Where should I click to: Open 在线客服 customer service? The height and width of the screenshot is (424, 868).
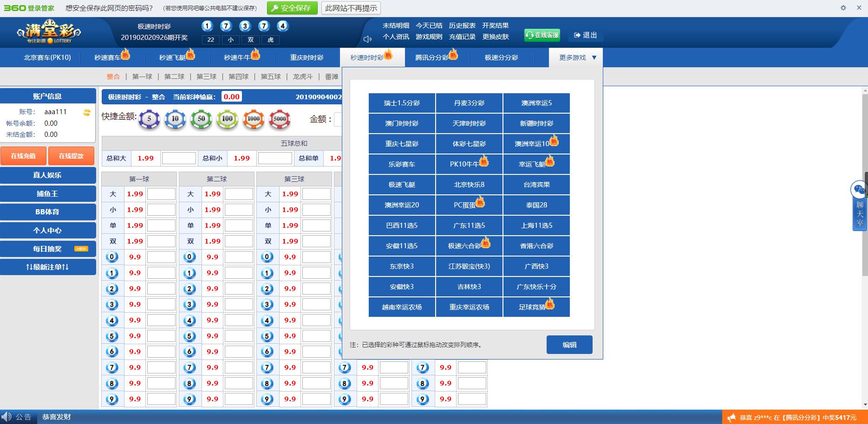pyautogui.click(x=542, y=35)
